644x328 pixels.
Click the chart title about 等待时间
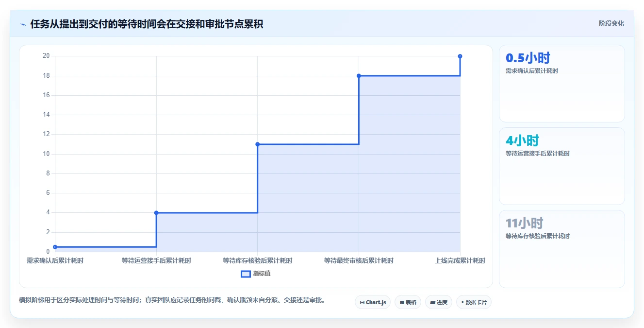[x=147, y=24]
